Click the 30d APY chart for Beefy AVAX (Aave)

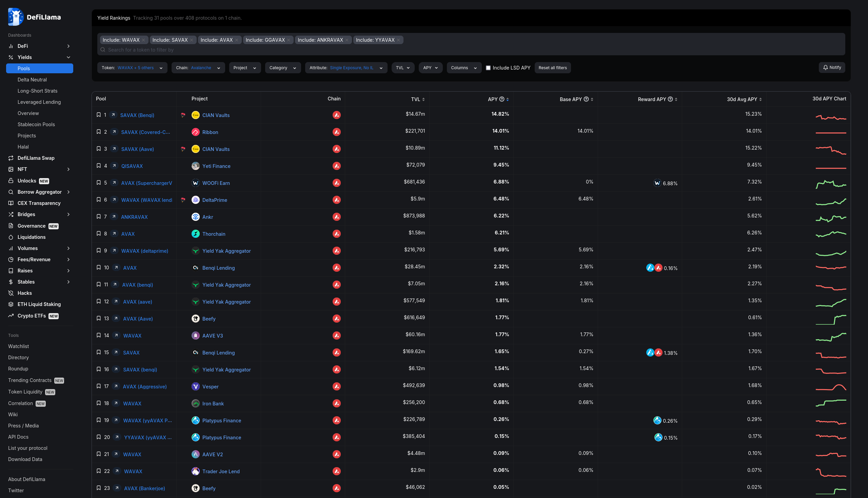tap(831, 320)
